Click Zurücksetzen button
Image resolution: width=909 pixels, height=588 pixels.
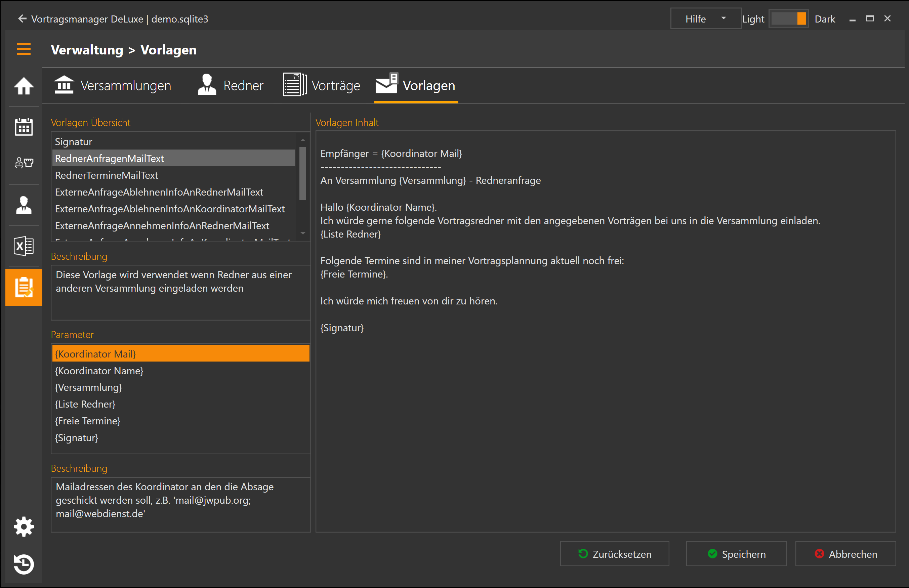(x=614, y=554)
